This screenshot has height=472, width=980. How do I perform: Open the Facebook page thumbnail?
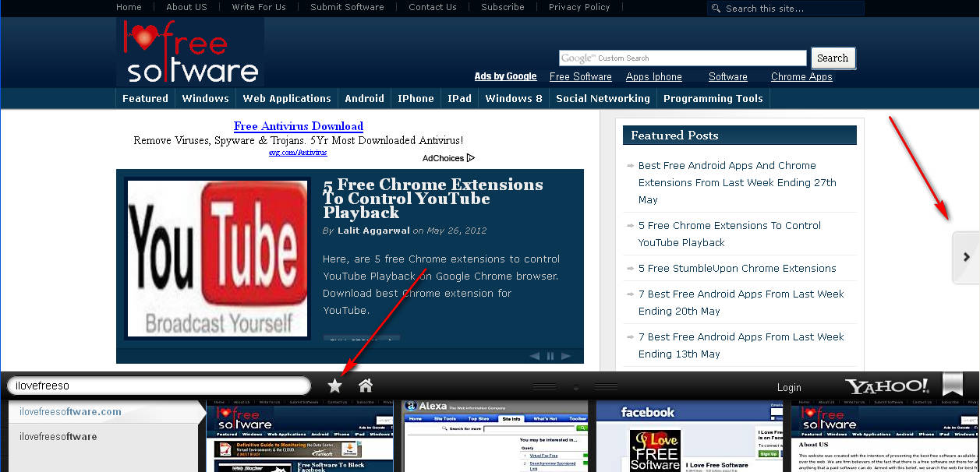689,436
